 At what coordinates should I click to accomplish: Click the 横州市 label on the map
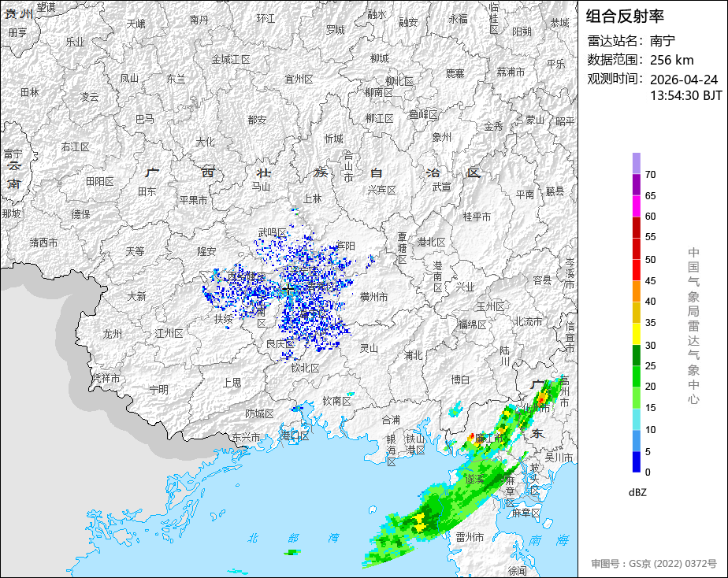click(x=373, y=297)
